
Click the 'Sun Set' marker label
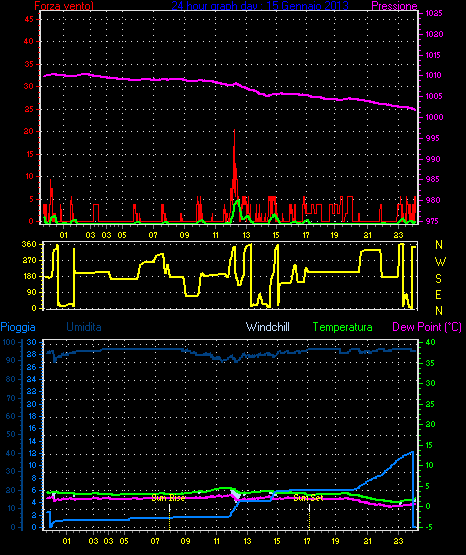[x=308, y=498]
